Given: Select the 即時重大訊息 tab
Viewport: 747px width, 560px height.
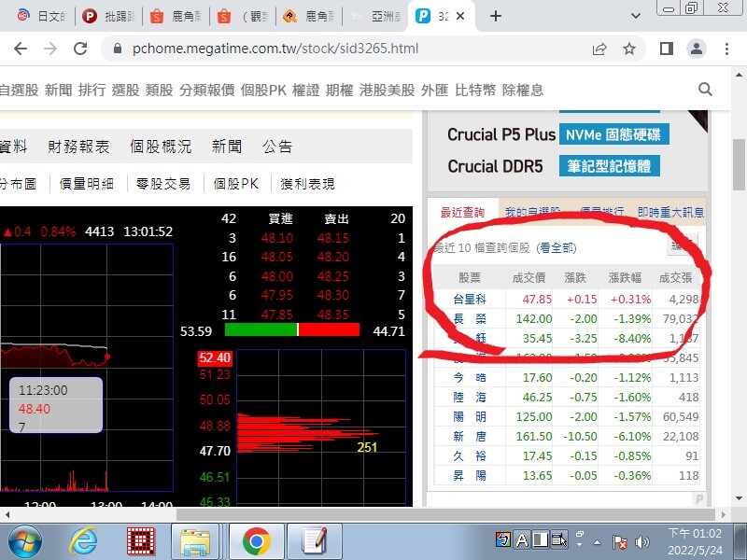Looking at the screenshot, I should tap(670, 213).
